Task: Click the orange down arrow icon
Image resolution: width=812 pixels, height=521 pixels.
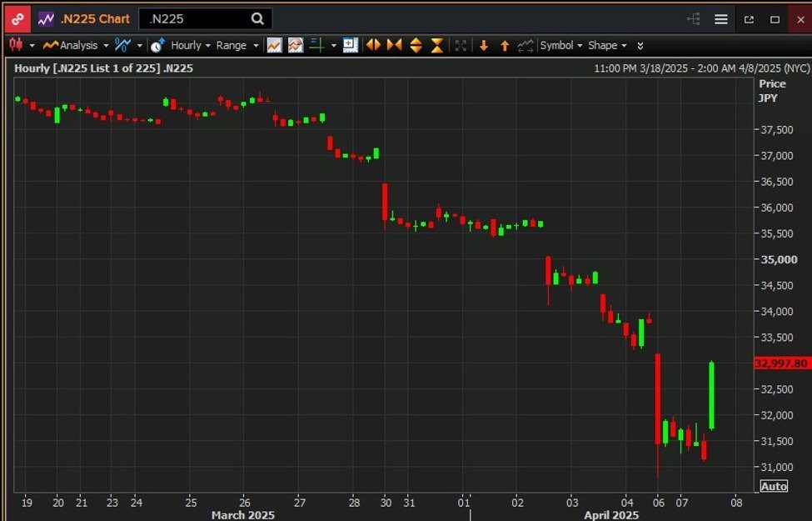Action: 483,46
